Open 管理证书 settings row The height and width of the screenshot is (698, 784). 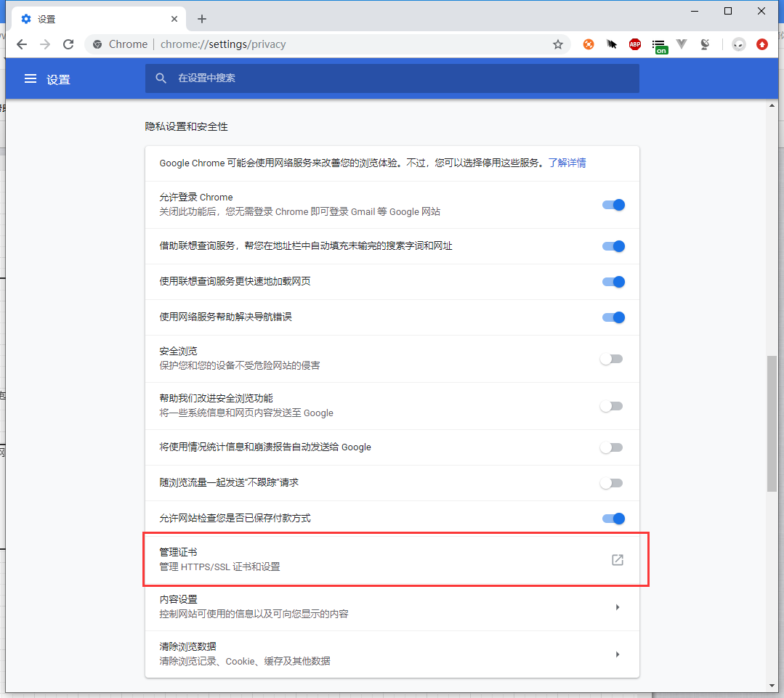392,559
